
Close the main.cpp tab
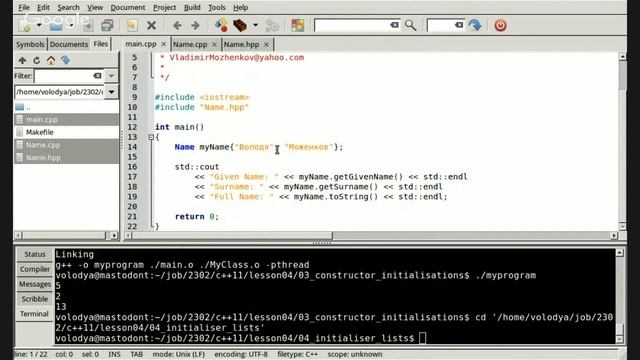[164, 44]
